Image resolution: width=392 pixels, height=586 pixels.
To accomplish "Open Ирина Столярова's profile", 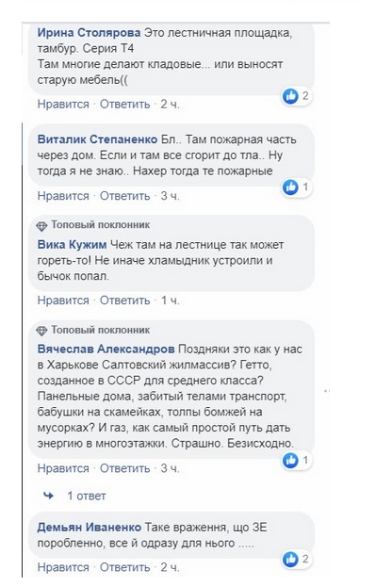I will pyautogui.click(x=89, y=33).
